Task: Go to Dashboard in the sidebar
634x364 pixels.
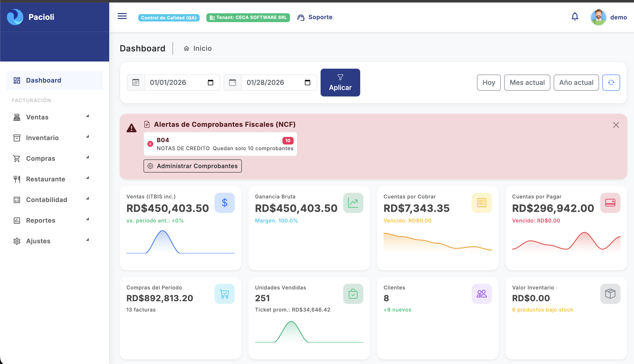Action: [x=43, y=80]
